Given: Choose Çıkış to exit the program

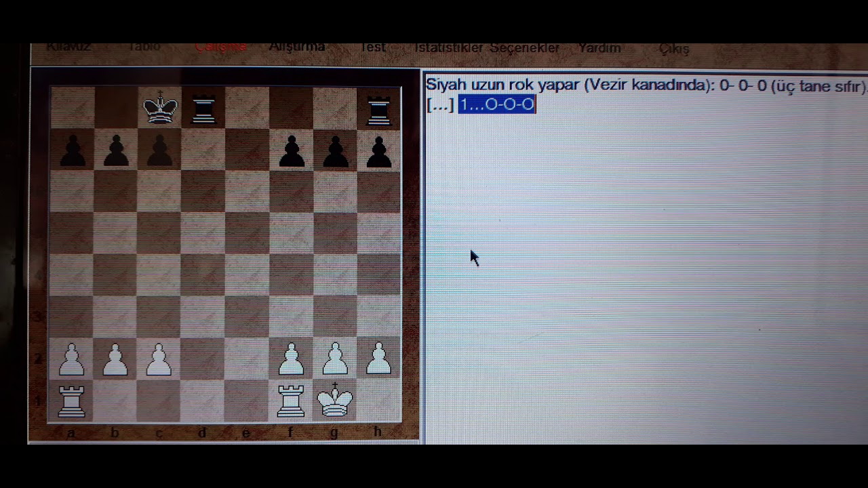Looking at the screenshot, I should pyautogui.click(x=674, y=49).
